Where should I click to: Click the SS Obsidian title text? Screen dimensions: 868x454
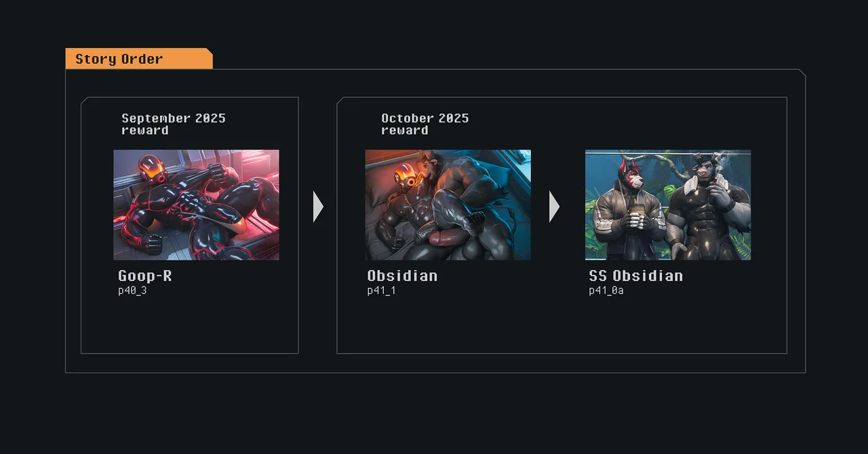(635, 276)
